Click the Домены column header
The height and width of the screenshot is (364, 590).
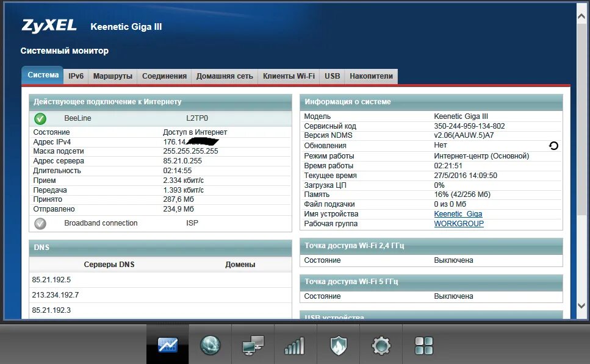coord(240,265)
